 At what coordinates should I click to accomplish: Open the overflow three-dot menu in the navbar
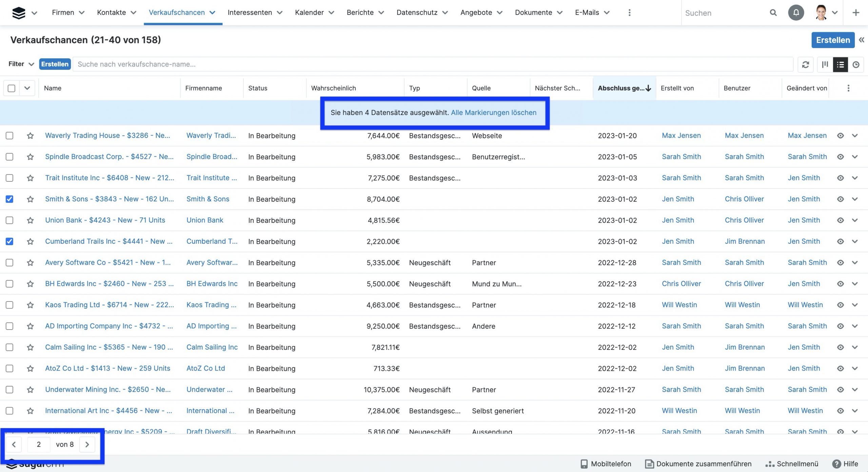[x=629, y=13]
